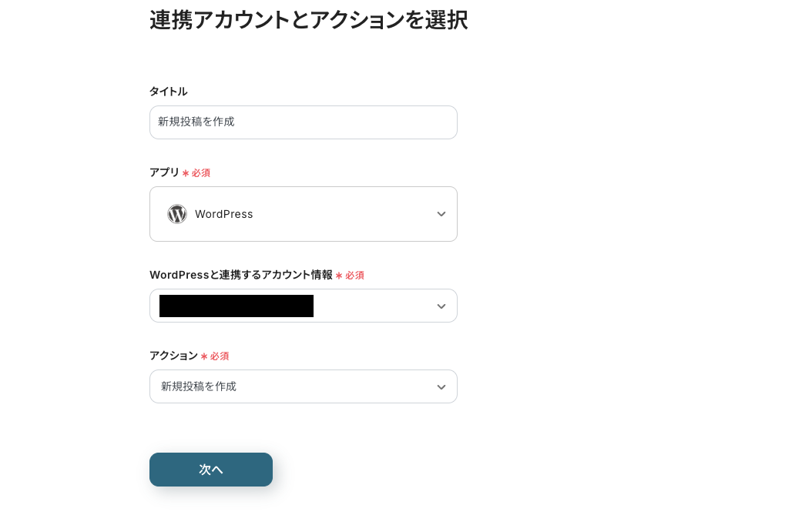812x525 pixels.
Task: Click the chevron in the account dropdown
Action: click(441, 306)
